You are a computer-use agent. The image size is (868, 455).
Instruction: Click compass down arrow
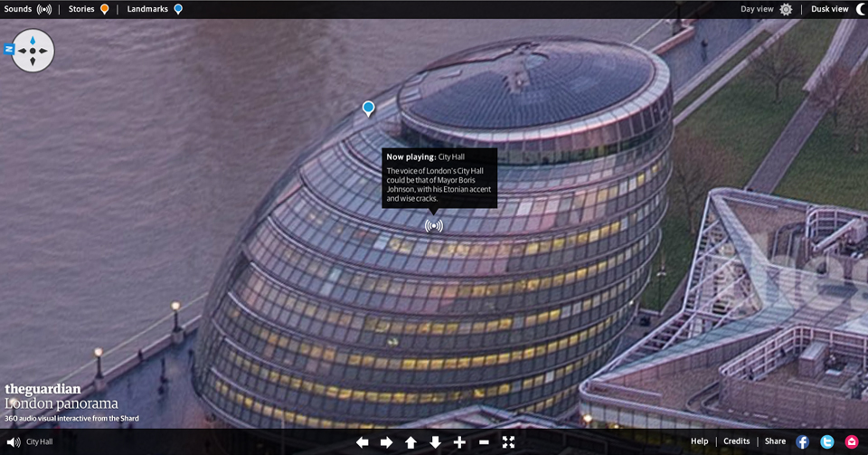coord(33,61)
